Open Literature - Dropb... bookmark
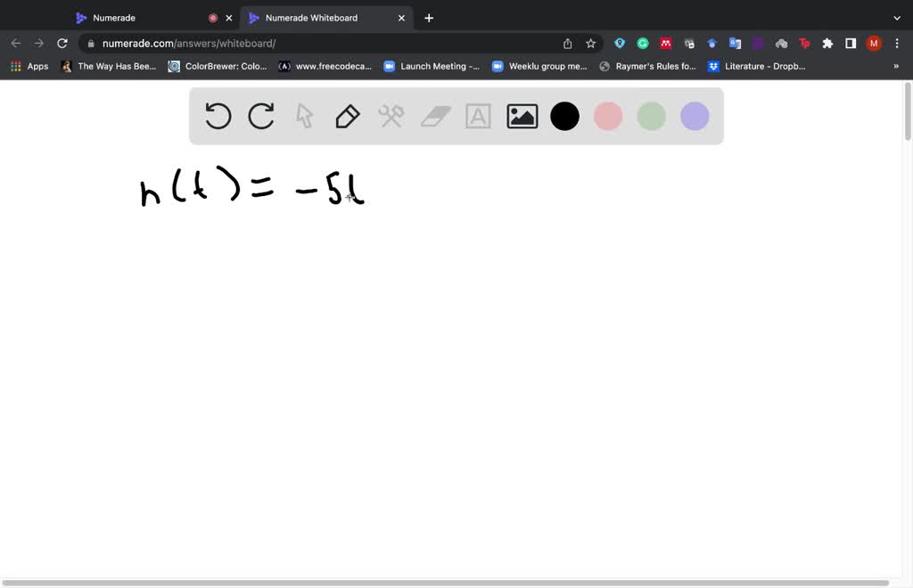The image size is (913, 588). click(756, 66)
